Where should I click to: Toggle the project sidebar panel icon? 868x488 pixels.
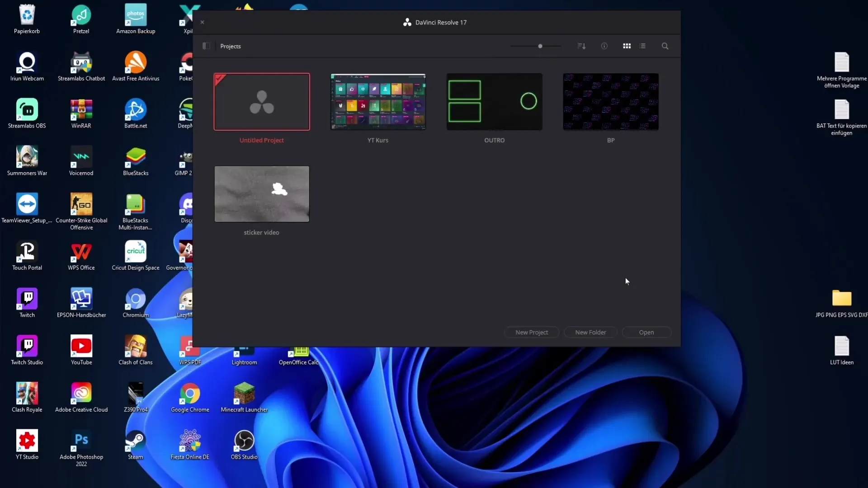[206, 46]
